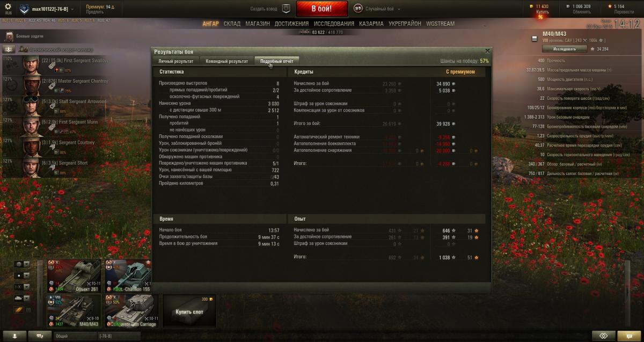Open the МАГАЗИН menu

click(x=258, y=24)
